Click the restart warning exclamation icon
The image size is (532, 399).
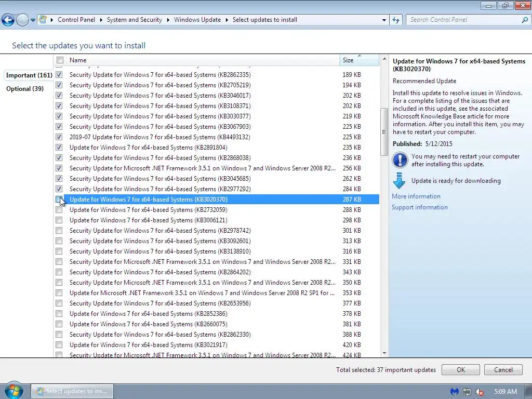[x=400, y=160]
